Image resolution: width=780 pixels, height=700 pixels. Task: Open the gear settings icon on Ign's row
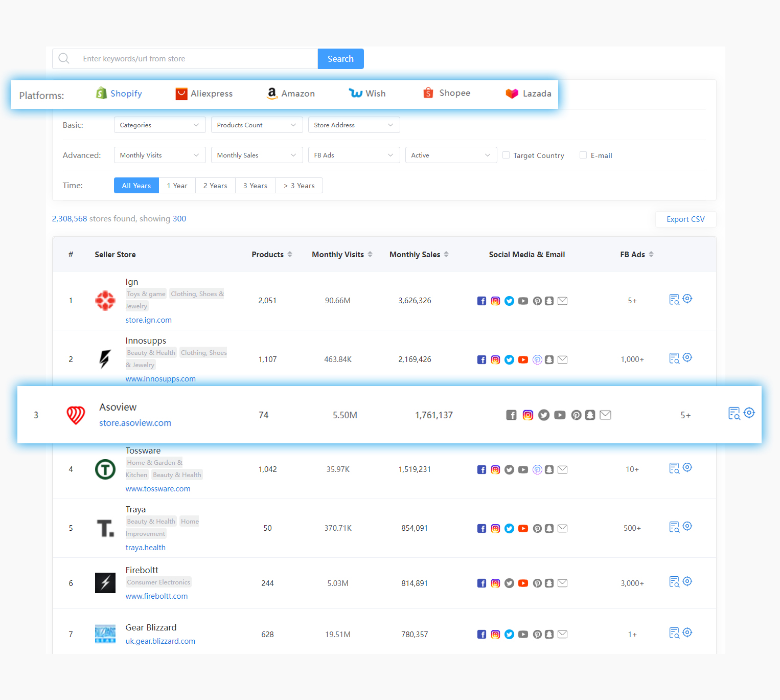[x=687, y=298]
